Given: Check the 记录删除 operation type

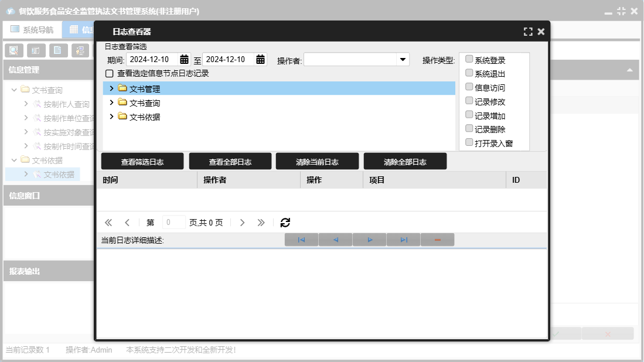Looking at the screenshot, I should (x=469, y=128).
